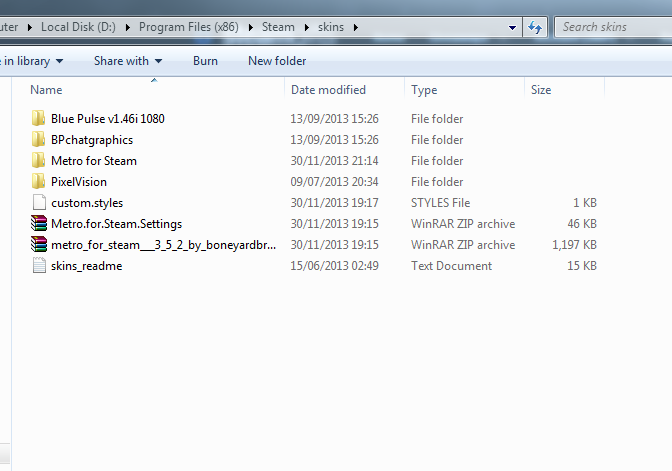
Task: Click the 1,197 KB size value
Action: click(574, 245)
